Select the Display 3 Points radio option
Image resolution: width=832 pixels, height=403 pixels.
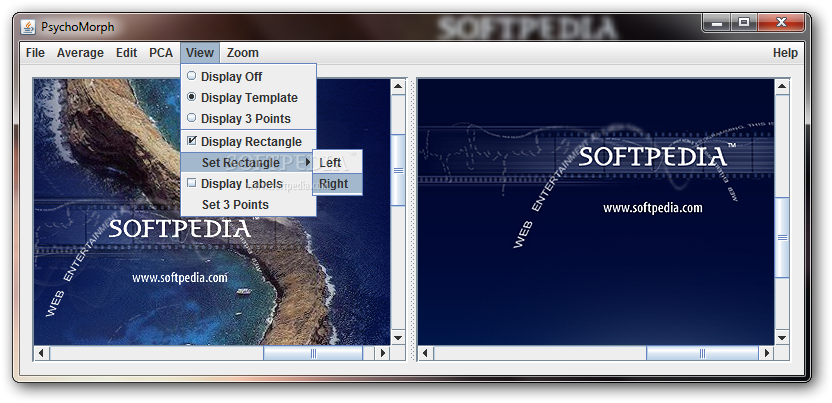click(x=248, y=119)
